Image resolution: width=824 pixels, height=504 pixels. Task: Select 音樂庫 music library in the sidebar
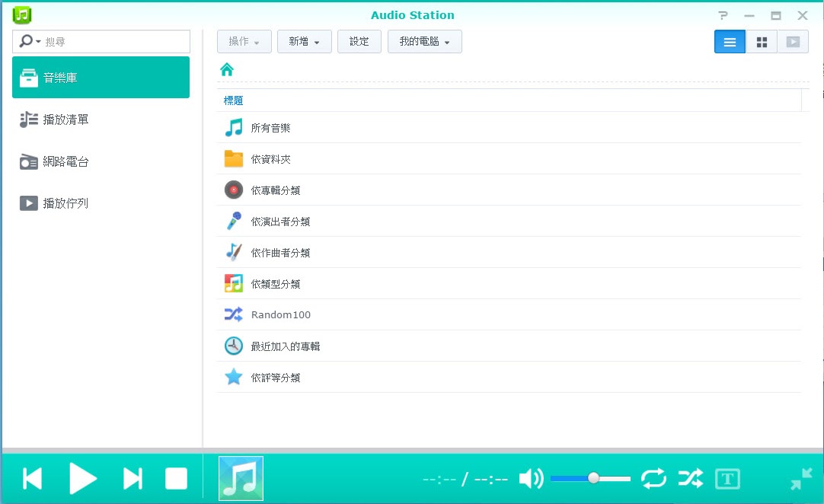tap(101, 77)
